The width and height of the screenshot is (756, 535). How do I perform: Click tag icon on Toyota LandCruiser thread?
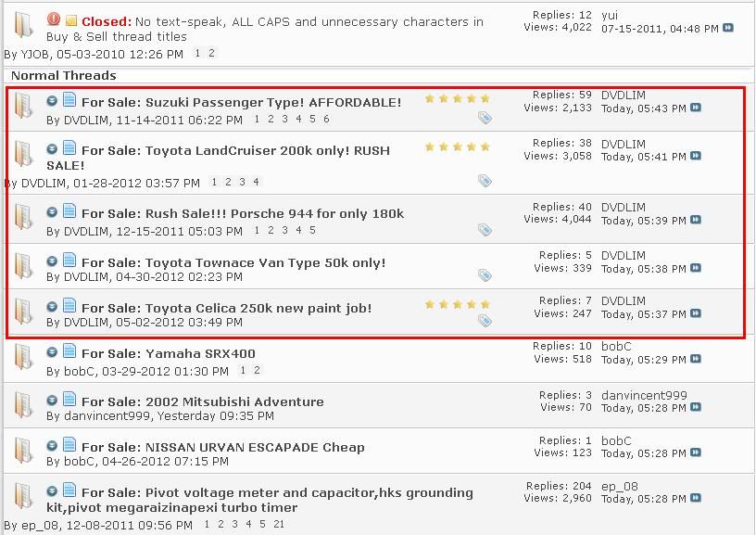pos(485,181)
